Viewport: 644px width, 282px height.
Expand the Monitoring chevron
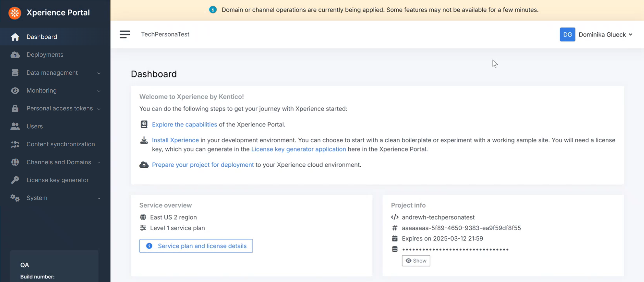[99, 91]
